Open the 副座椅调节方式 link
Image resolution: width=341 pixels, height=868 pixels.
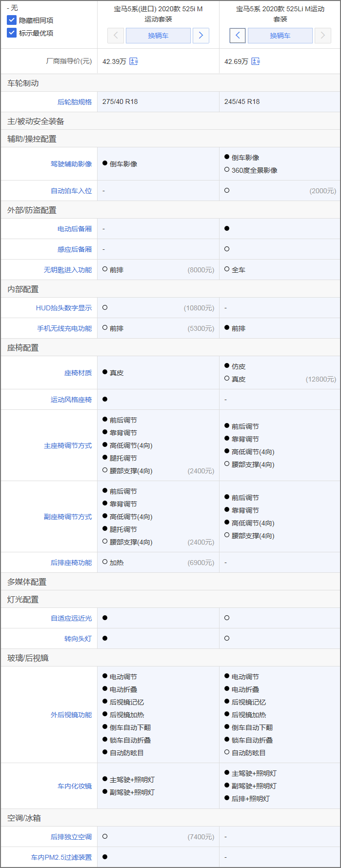[x=68, y=517]
